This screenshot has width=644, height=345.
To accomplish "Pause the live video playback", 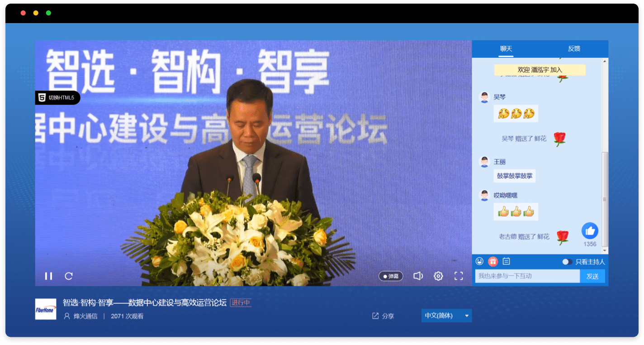I will (x=48, y=276).
